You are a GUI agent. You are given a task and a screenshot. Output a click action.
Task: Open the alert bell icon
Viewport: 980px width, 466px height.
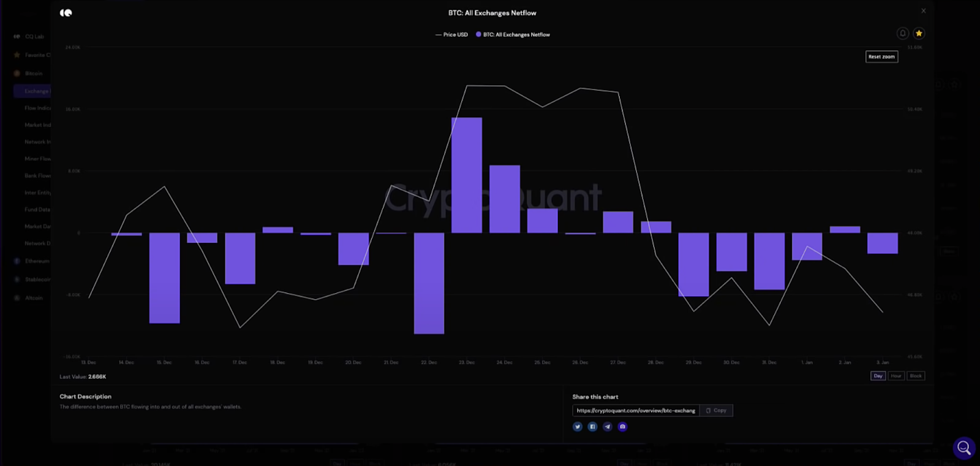903,33
